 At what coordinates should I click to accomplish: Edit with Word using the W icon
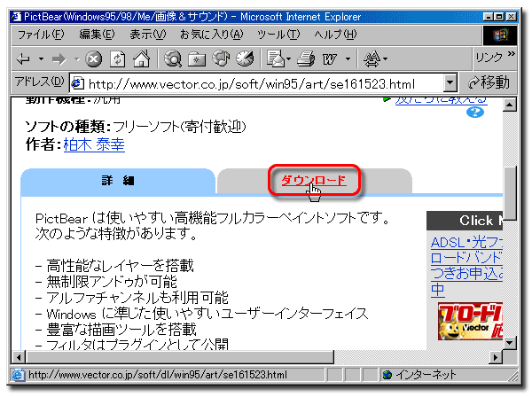pyautogui.click(x=330, y=59)
